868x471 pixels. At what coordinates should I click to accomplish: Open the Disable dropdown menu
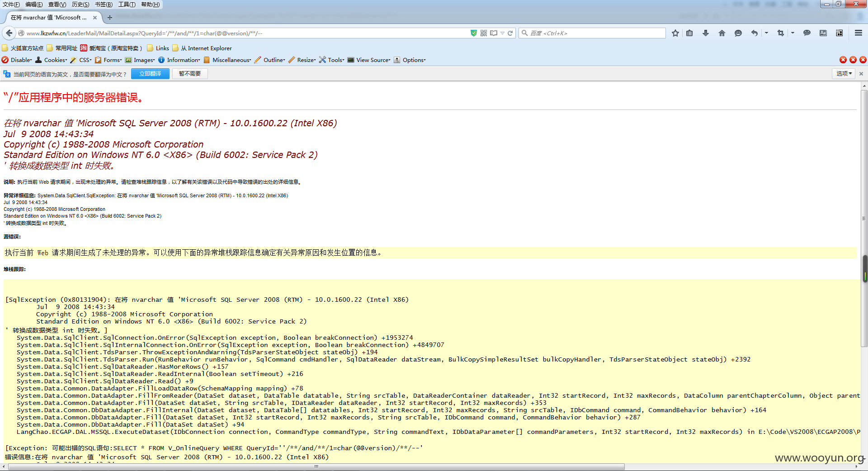[x=17, y=60]
